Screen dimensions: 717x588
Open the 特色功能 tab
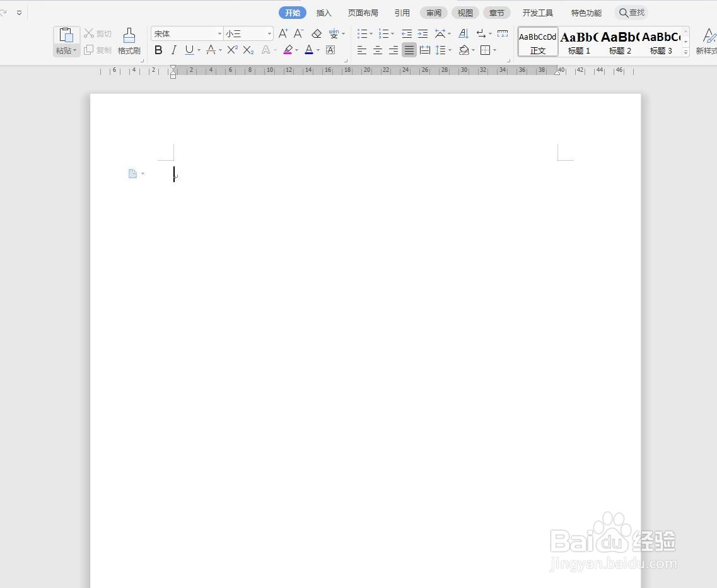586,13
